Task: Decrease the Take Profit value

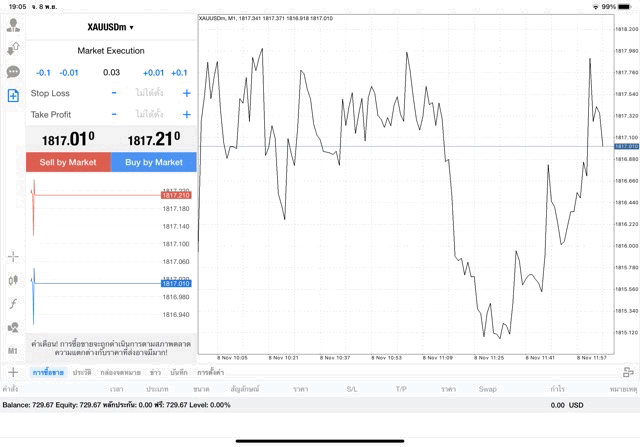Action: (114, 115)
